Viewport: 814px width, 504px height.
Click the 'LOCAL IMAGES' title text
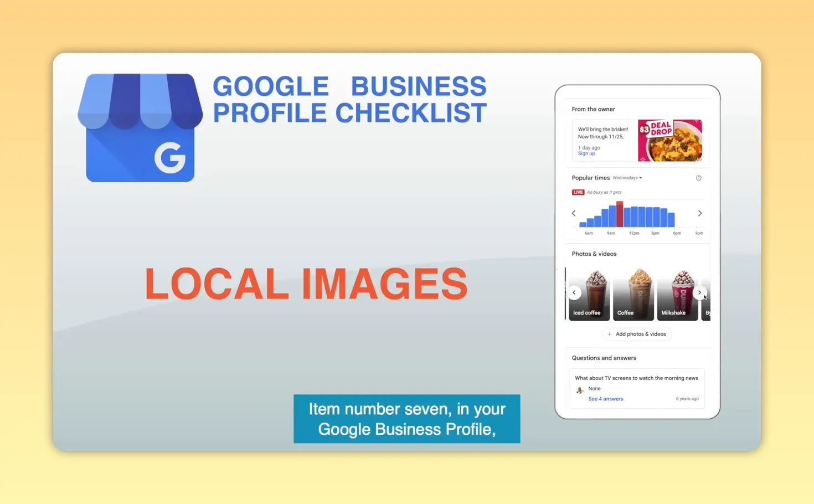tap(306, 284)
